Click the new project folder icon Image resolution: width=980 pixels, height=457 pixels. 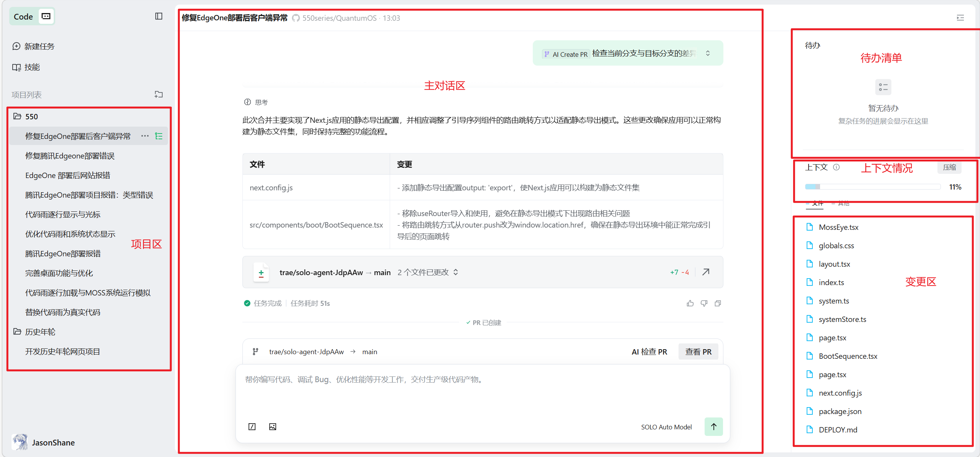(x=158, y=94)
